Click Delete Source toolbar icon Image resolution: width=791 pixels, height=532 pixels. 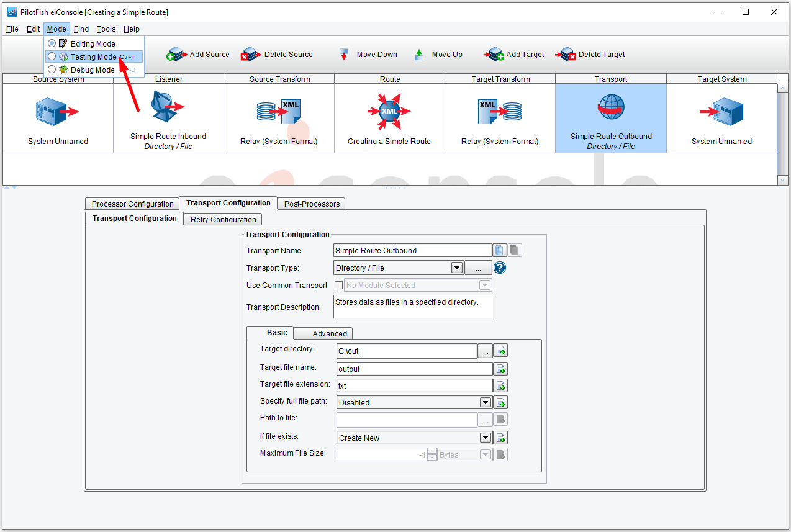coord(251,55)
